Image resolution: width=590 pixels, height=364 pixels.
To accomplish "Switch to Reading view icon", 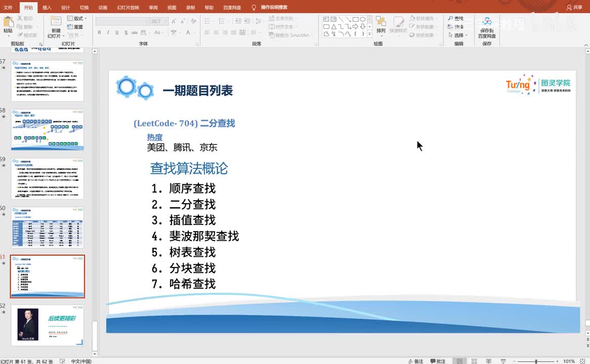I will 488,361.
